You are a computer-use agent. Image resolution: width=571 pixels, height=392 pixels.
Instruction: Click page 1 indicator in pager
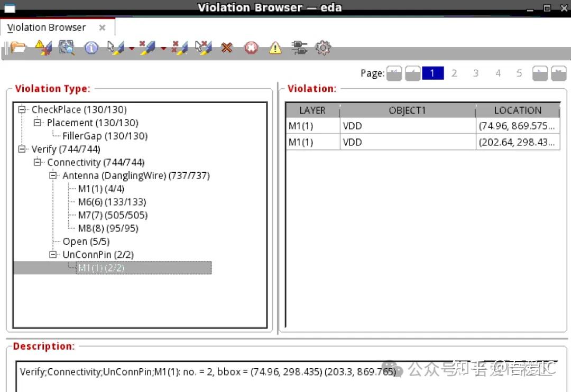[x=433, y=73]
